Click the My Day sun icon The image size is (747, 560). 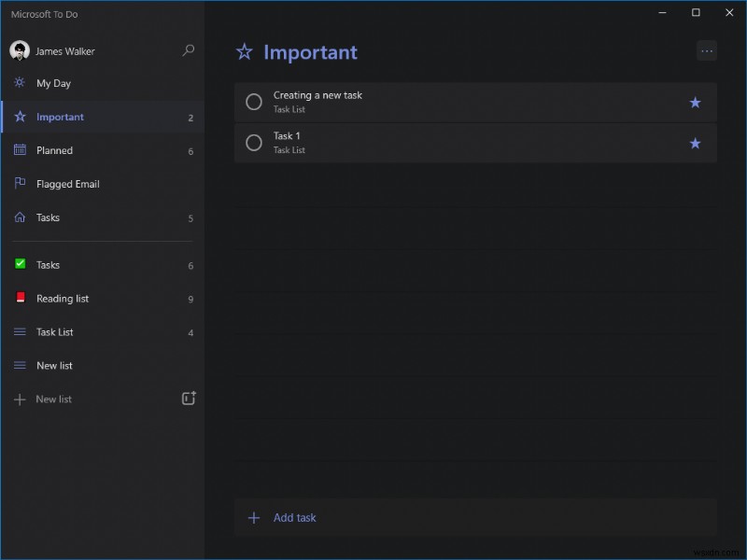coord(19,83)
